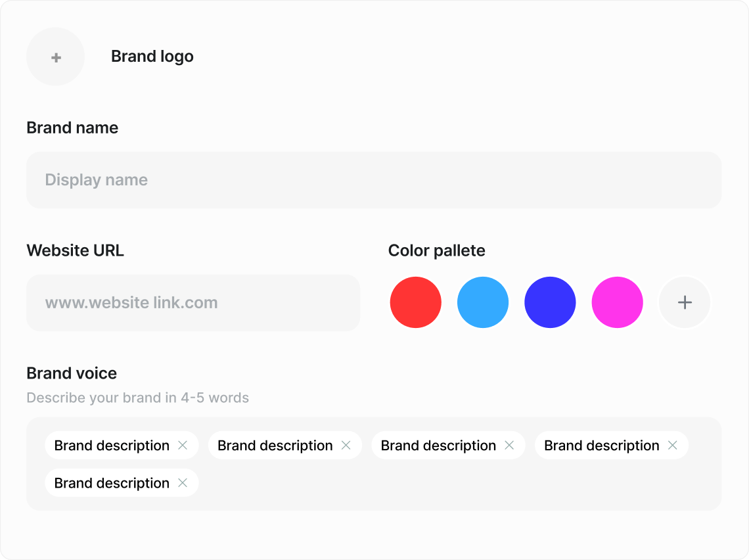Remove the first Brand description tag
Screen dimensions: 749x560
pyautogui.click(x=183, y=446)
